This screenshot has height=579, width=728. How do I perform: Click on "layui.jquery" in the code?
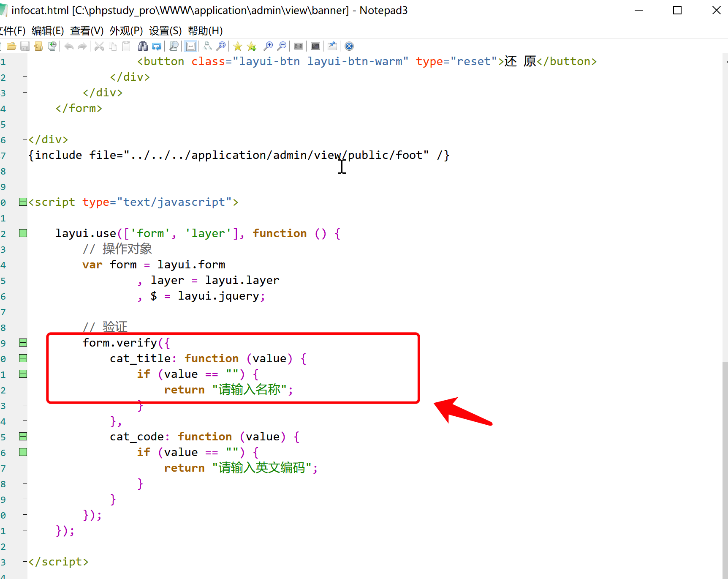coord(218,296)
